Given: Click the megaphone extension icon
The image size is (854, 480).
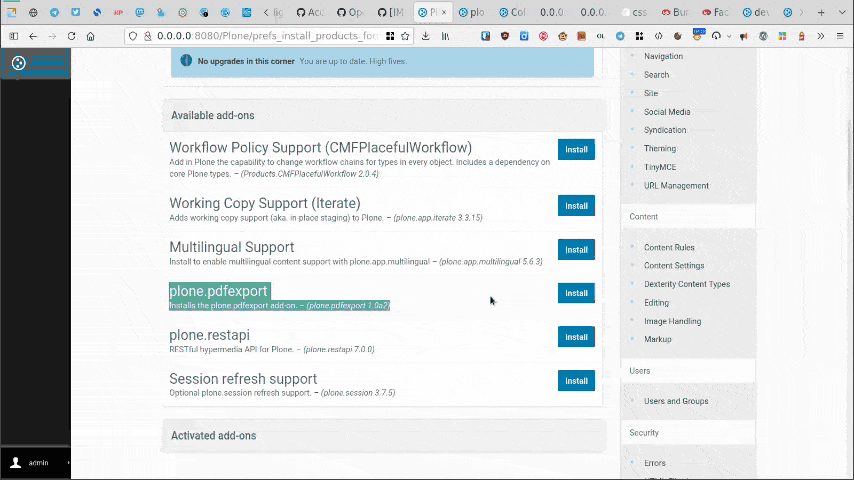Looking at the screenshot, I should 743,36.
